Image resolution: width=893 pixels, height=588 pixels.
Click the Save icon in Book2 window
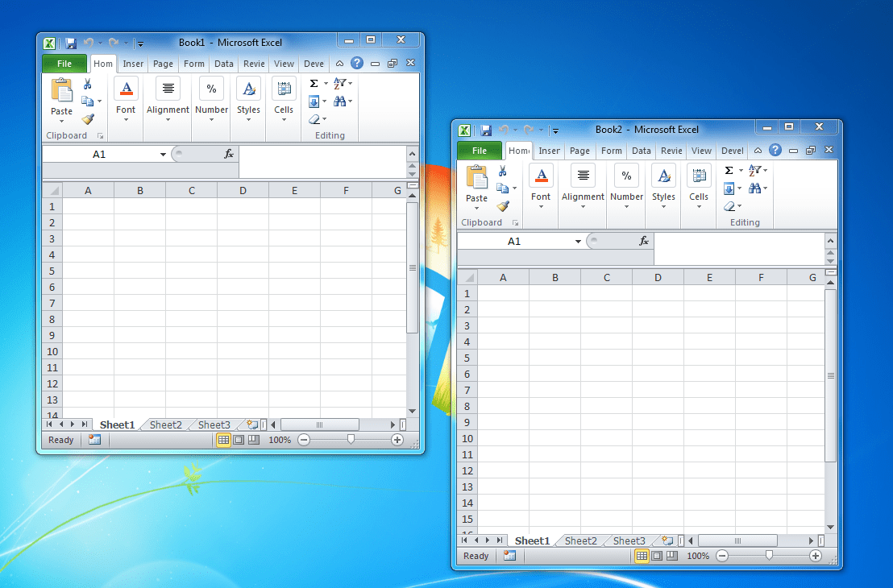(x=486, y=130)
